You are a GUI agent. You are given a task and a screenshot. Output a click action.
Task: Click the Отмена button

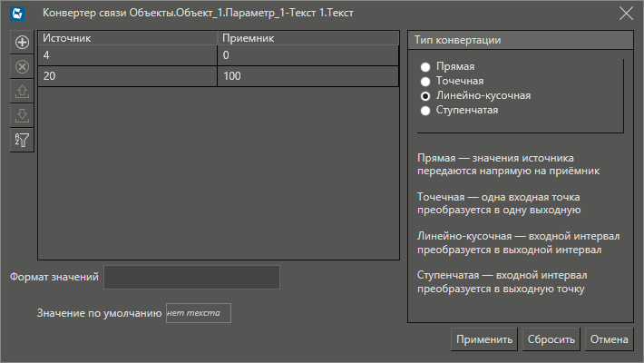pos(609,339)
